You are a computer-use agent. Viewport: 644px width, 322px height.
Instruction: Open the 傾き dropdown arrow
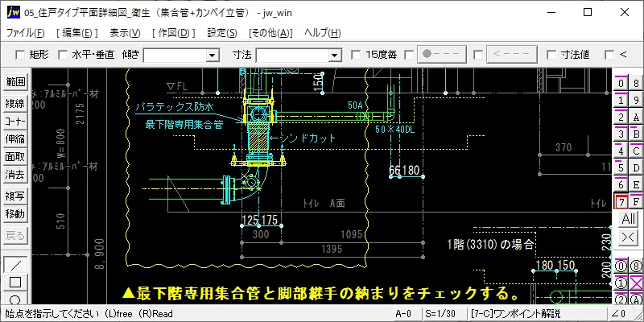click(x=213, y=55)
